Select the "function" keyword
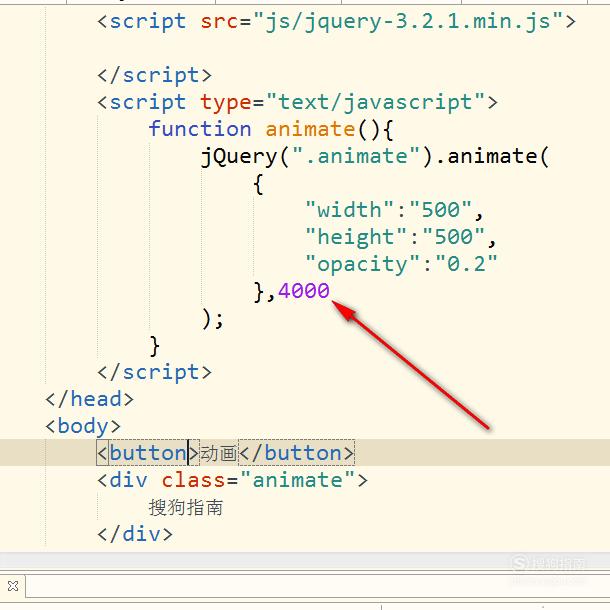Image resolution: width=610 pixels, height=610 pixels. (200, 128)
